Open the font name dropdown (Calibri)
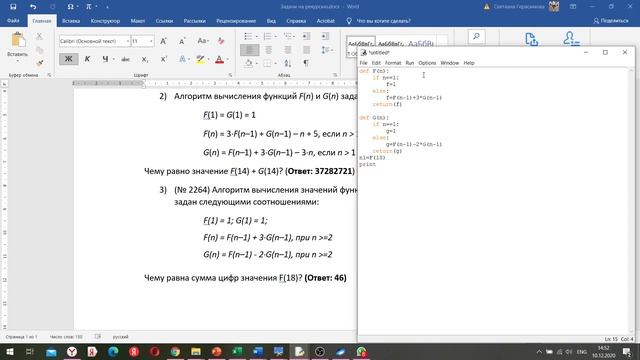This screenshot has height=360, width=640. coord(128,41)
